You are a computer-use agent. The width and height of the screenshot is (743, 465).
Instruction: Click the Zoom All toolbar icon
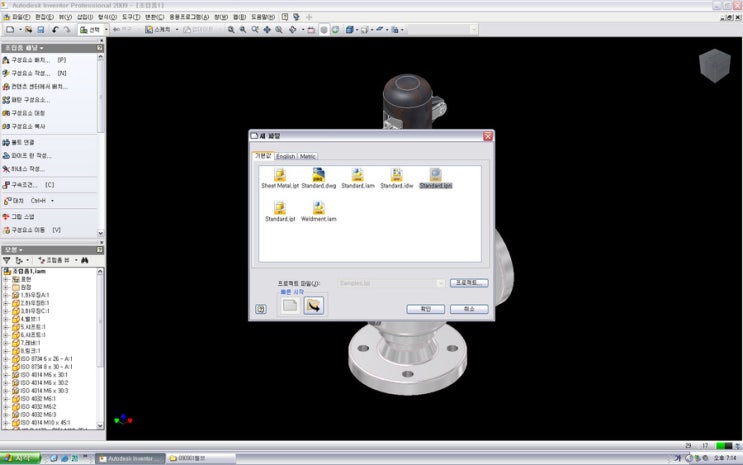tap(231, 30)
